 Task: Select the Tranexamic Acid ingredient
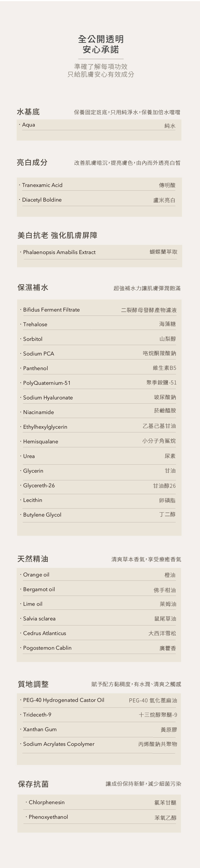pyautogui.click(x=42, y=185)
